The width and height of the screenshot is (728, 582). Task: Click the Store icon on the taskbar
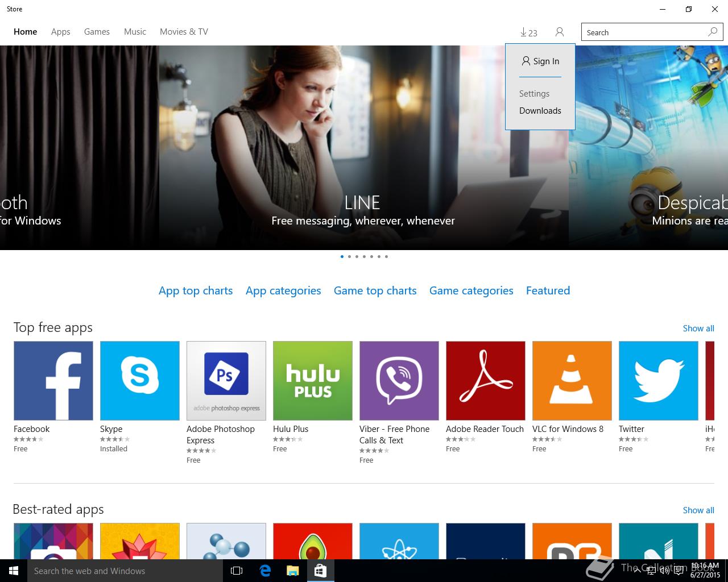(320, 571)
